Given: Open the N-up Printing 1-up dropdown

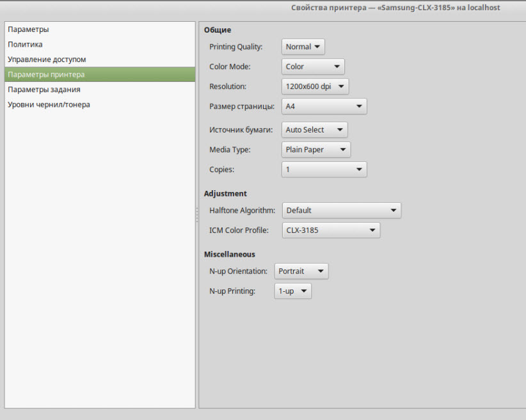Looking at the screenshot, I should (x=293, y=291).
